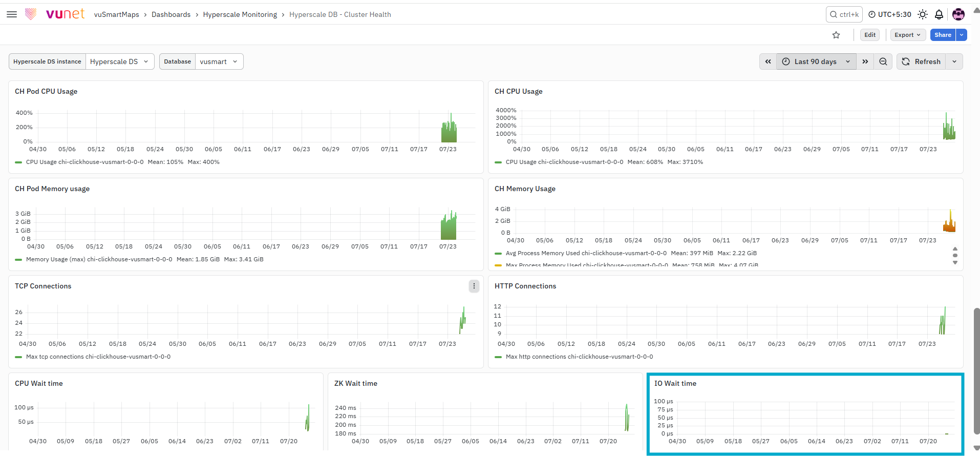Star this dashboard as favorite
980x456 pixels.
click(836, 35)
